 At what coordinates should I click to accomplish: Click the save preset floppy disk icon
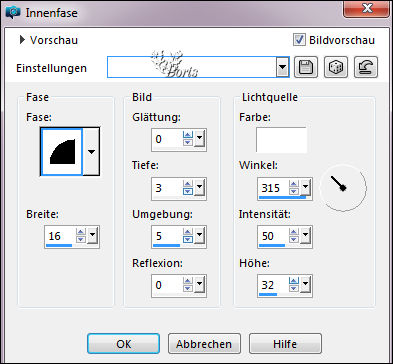click(306, 67)
